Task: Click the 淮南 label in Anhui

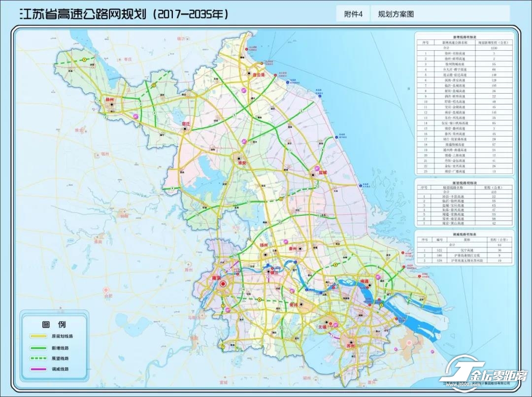Action: [99, 241]
